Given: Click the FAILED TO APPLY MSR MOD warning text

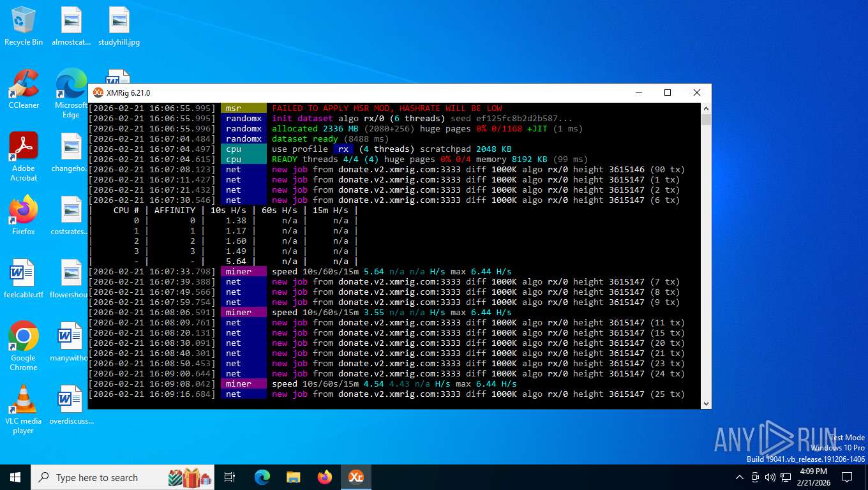Looking at the screenshot, I should tap(387, 108).
